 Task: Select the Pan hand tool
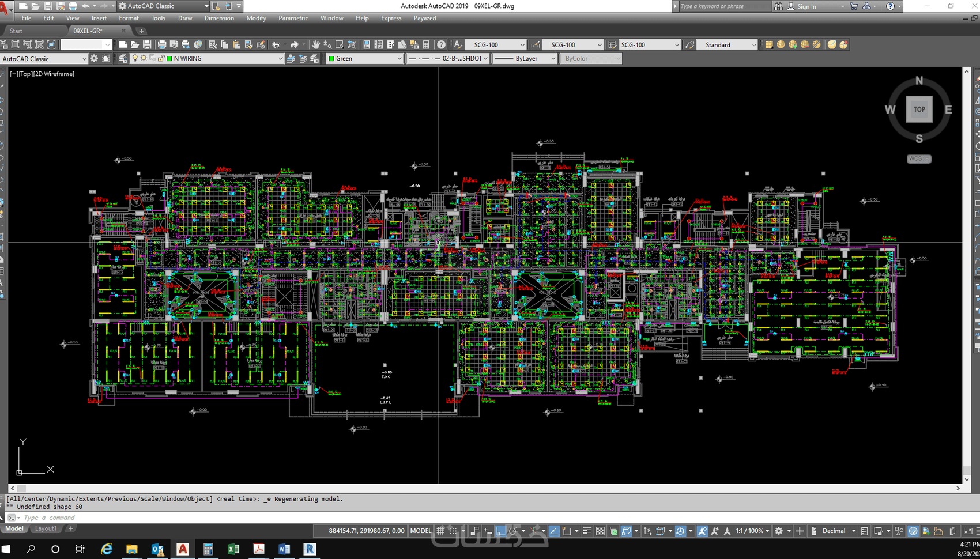coord(315,44)
